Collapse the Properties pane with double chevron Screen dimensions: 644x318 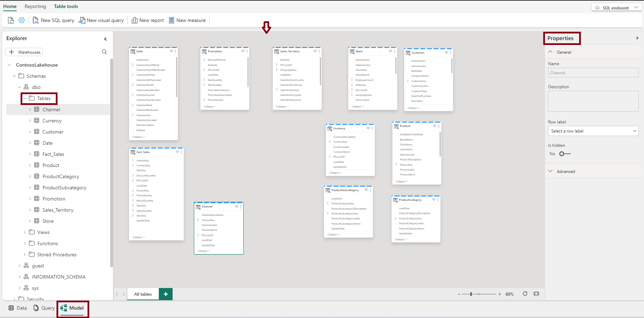(637, 38)
